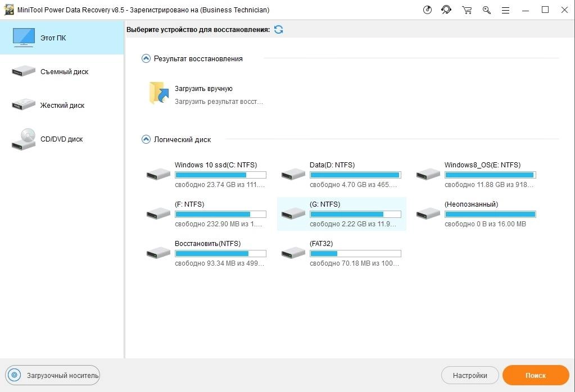Click the (F: NTFS) drive icon
This screenshot has height=392, width=575.
(x=159, y=213)
